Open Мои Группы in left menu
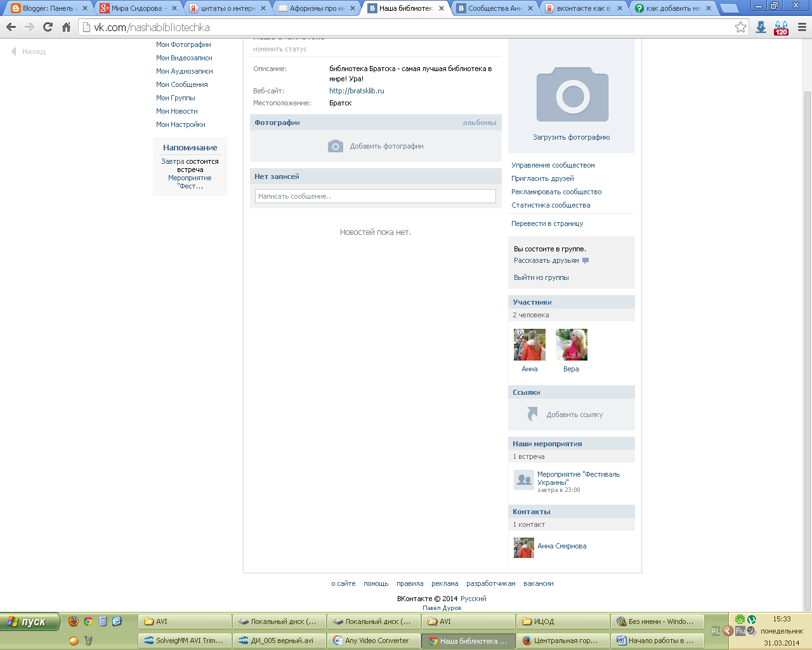Screen dimensions: 812x650 (x=176, y=98)
